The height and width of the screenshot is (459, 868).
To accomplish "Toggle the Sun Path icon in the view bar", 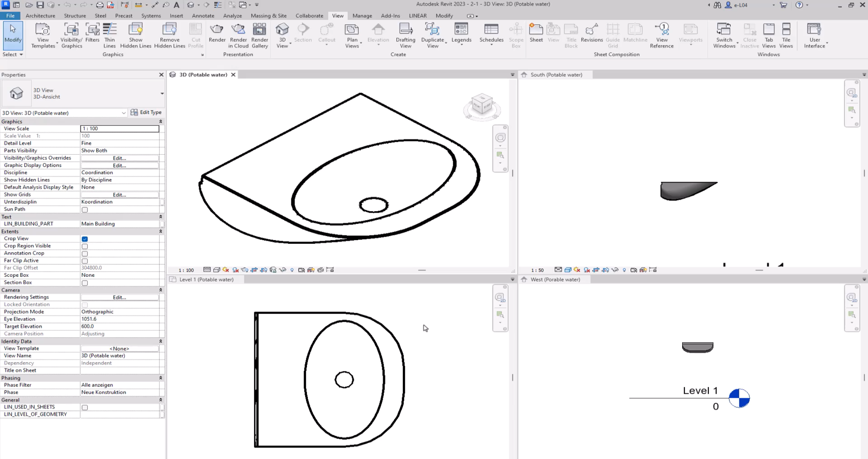I will coord(225,270).
